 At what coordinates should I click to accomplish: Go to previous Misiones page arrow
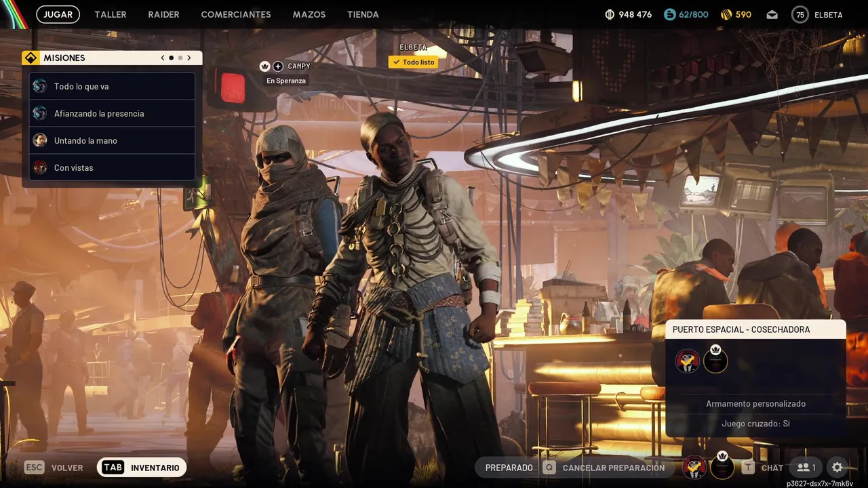coord(163,58)
